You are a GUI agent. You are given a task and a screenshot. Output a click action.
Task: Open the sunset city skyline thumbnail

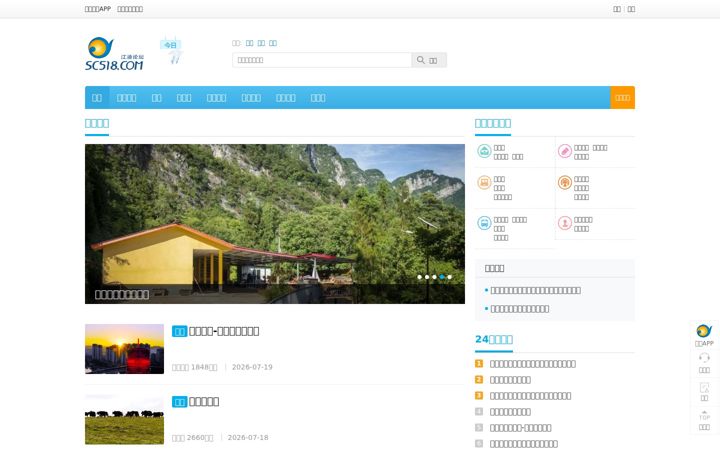point(124,349)
